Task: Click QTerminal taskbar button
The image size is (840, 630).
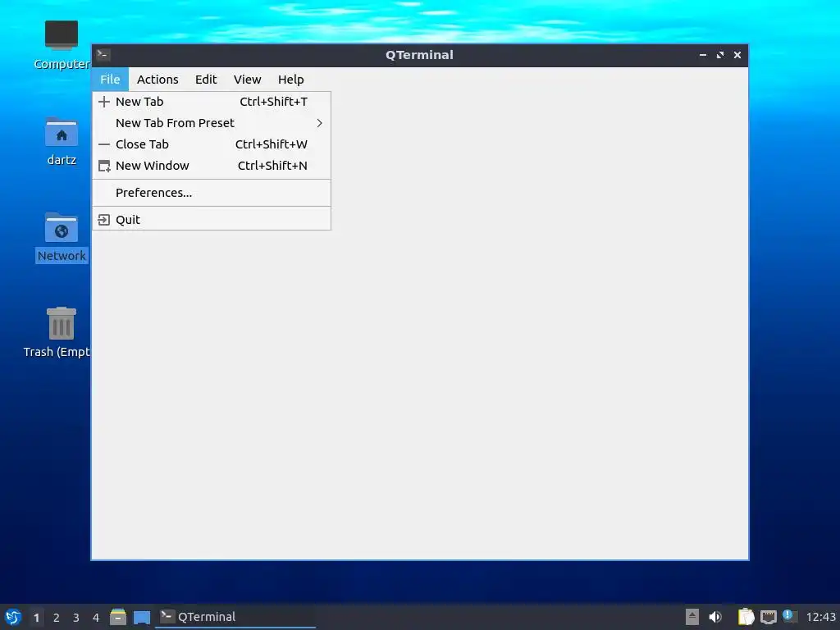Action: coord(235,617)
